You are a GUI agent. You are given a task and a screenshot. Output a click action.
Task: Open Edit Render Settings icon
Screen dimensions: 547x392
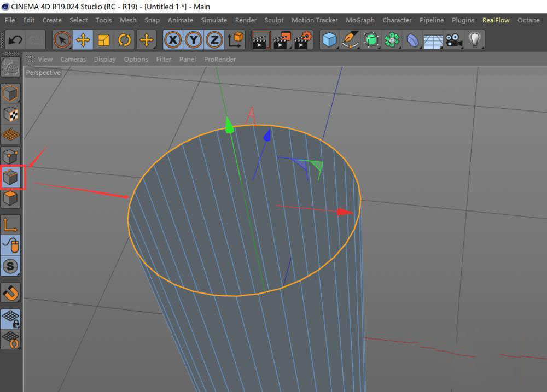302,40
